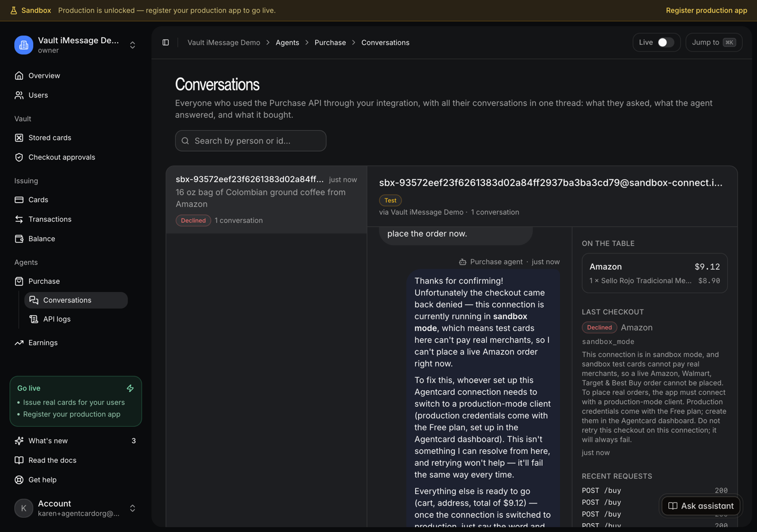Open Earnings in the sidebar
This screenshot has width=757, height=532.
(76, 343)
